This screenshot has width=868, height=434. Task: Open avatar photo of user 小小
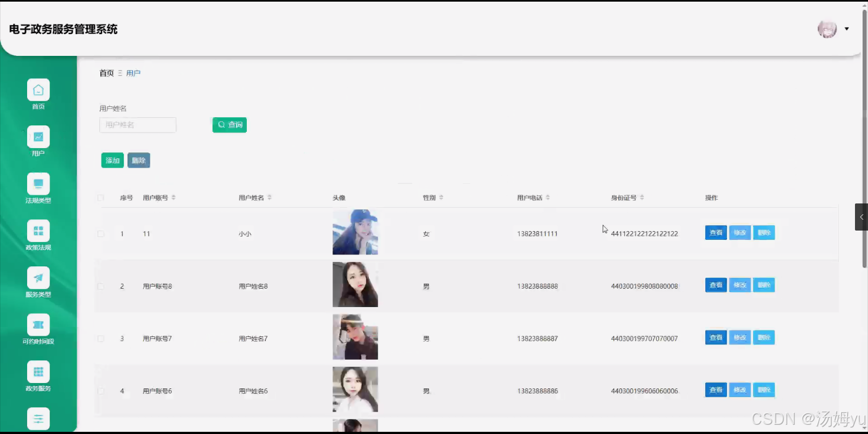point(355,232)
